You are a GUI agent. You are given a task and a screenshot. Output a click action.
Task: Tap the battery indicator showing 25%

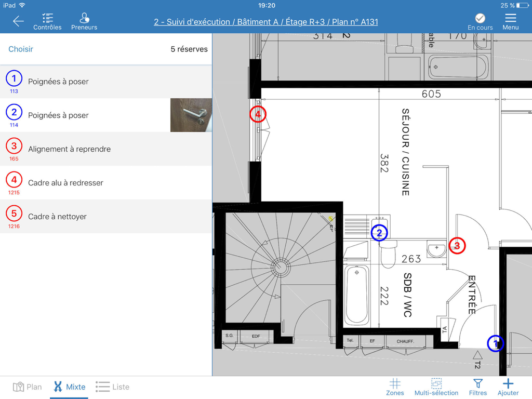point(514,5)
